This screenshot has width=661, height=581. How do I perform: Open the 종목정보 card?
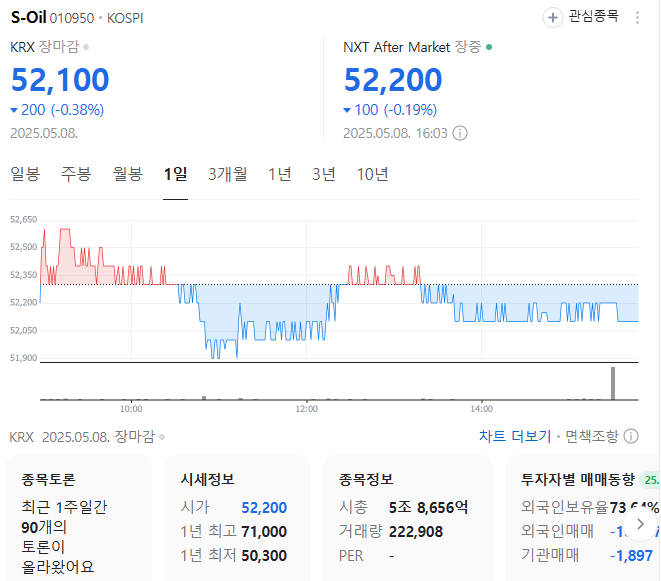[x=408, y=519]
